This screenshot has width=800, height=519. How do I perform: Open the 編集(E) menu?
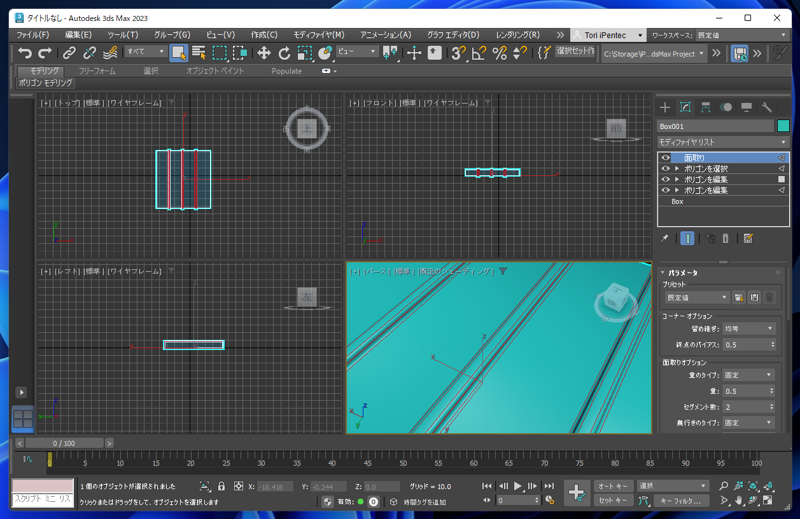[x=78, y=35]
